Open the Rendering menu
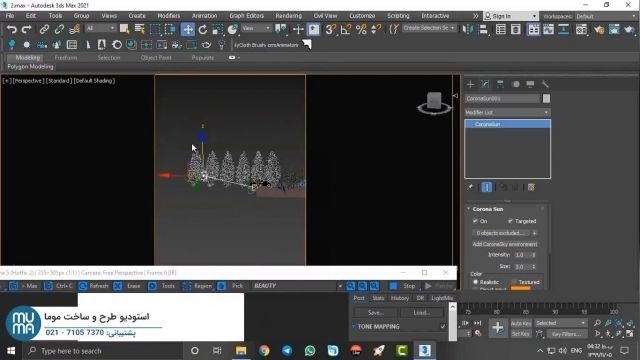Viewport: 640px width, 360px height. (x=288, y=16)
